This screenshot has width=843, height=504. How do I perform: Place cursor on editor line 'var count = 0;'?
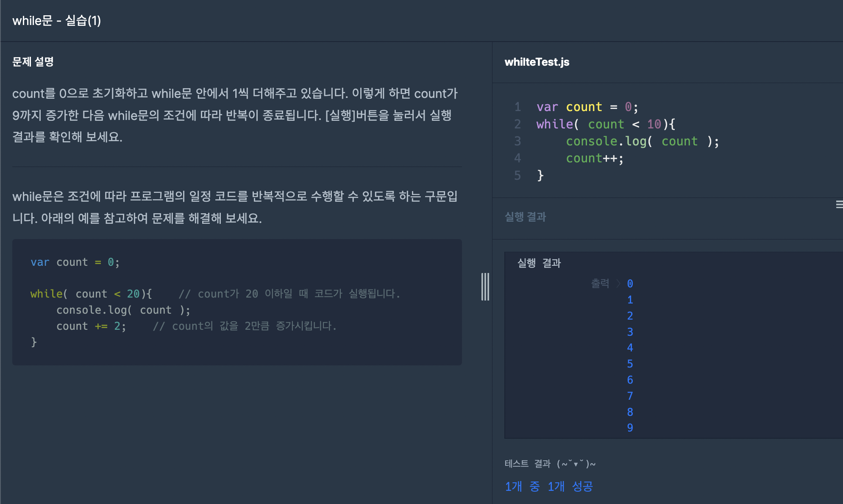pyautogui.click(x=587, y=107)
